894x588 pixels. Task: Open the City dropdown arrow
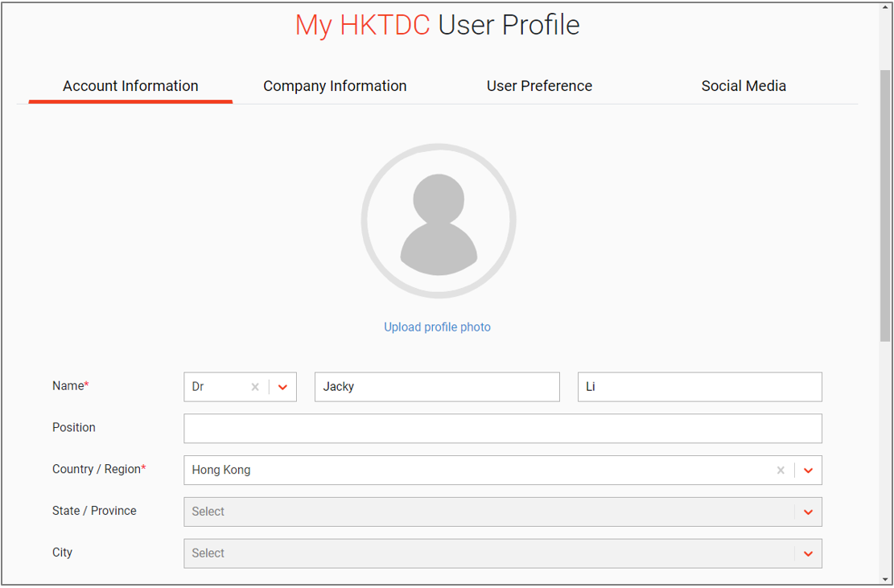click(x=808, y=553)
